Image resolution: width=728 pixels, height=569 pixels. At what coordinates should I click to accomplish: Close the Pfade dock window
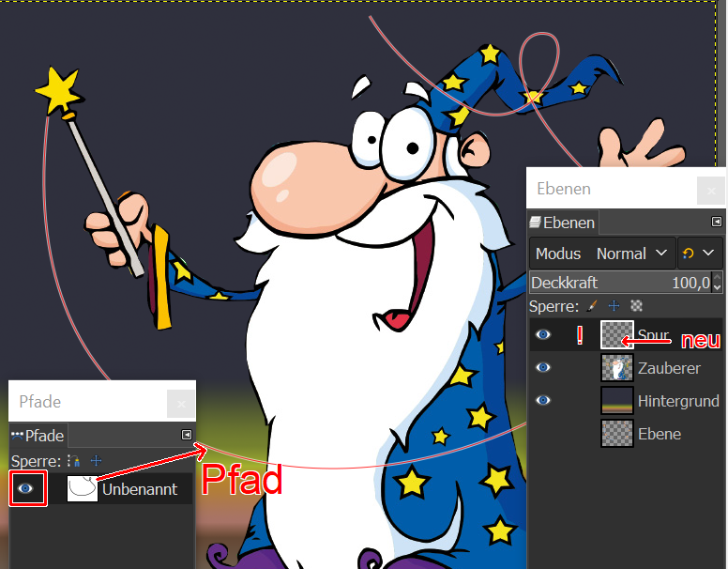[x=181, y=404]
